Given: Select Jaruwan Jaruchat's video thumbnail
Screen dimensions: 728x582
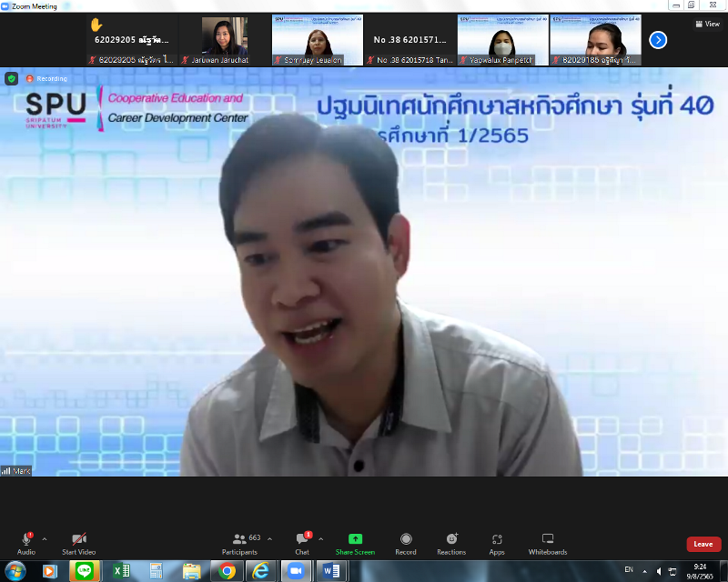Looking at the screenshot, I should (224, 41).
